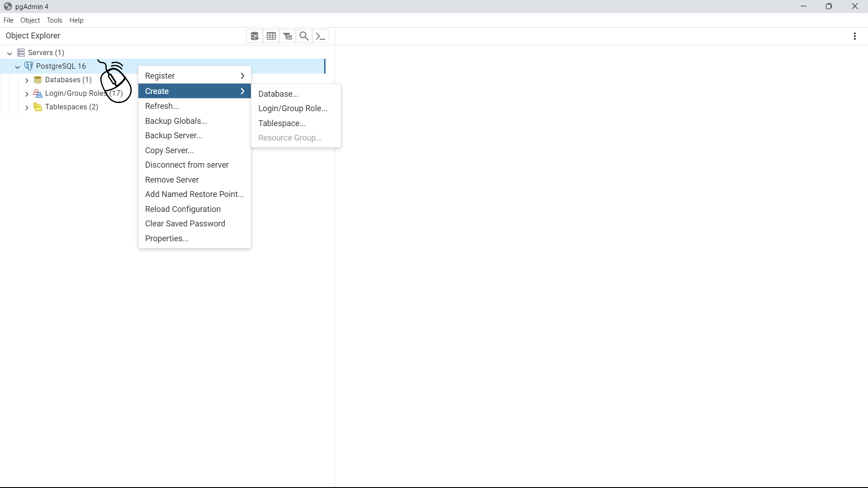868x488 pixels.
Task: Select Backup Globals... menu entry
Action: [x=194, y=121]
